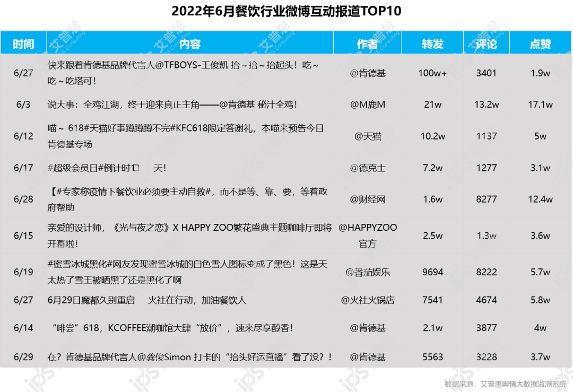The height and width of the screenshot is (392, 573).
Task: Click the 21w repost value
Action: click(433, 104)
